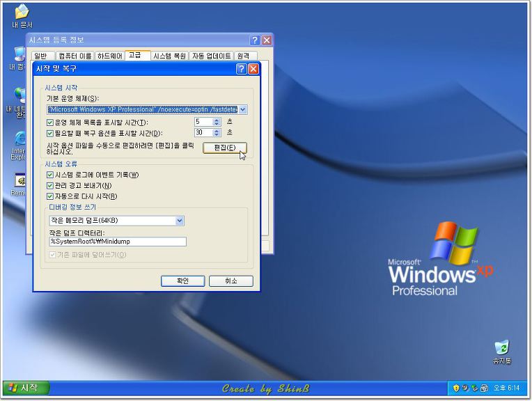Click the 작은 덤프 디렉터리 text field

(117, 242)
